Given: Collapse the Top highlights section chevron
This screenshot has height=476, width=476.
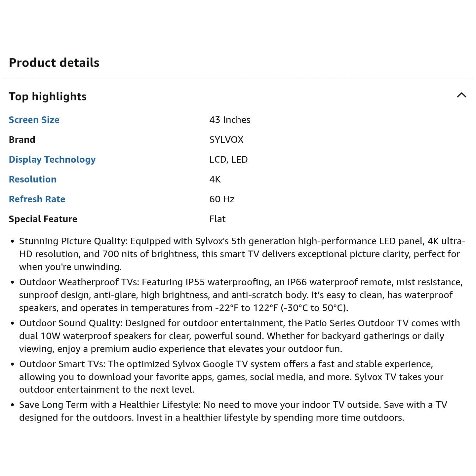Looking at the screenshot, I should click(x=461, y=95).
